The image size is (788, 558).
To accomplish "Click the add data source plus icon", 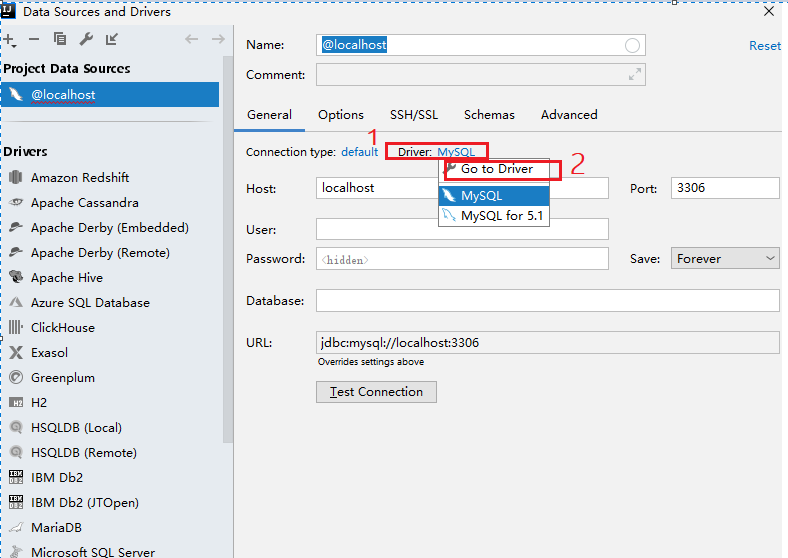I will [10, 40].
